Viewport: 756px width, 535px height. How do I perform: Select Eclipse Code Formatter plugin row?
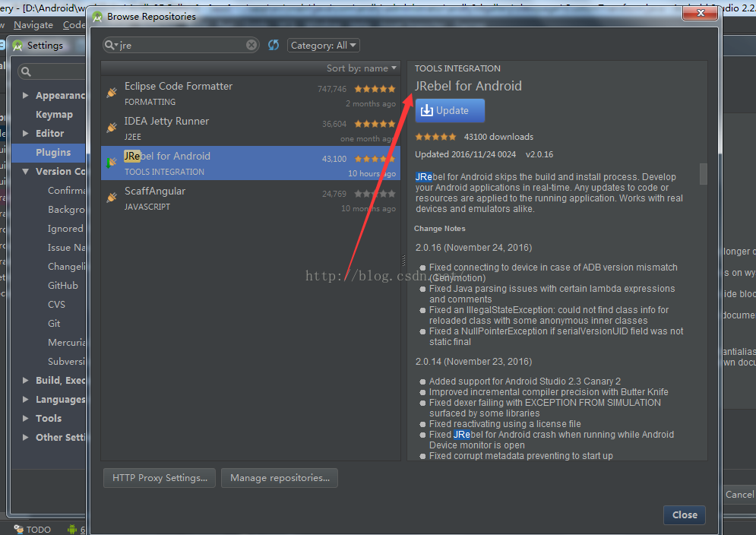pyautogui.click(x=251, y=93)
